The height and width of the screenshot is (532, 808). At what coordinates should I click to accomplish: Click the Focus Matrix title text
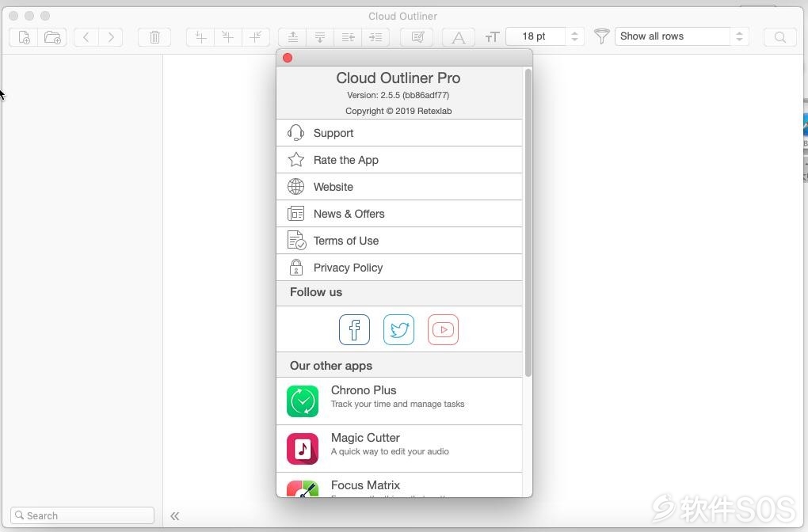365,485
